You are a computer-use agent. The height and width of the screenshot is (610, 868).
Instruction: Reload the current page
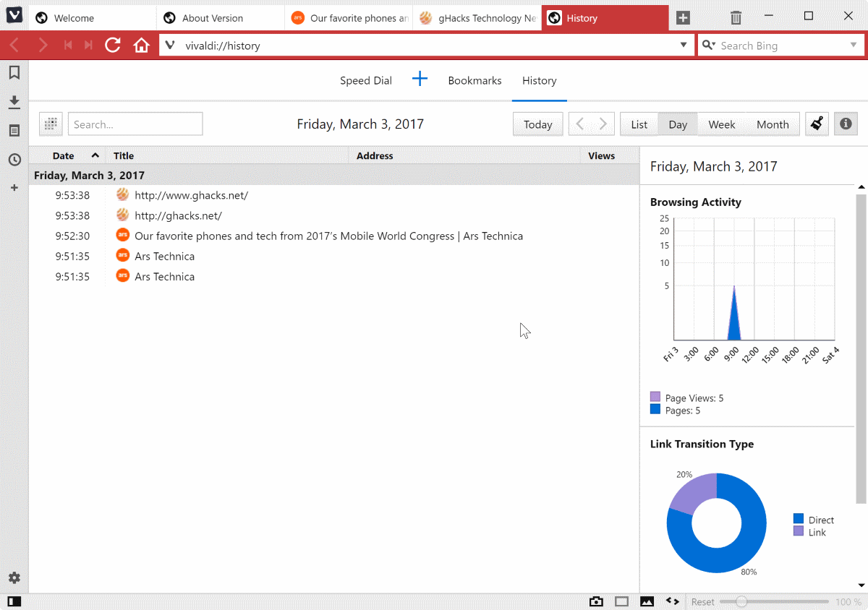[113, 46]
